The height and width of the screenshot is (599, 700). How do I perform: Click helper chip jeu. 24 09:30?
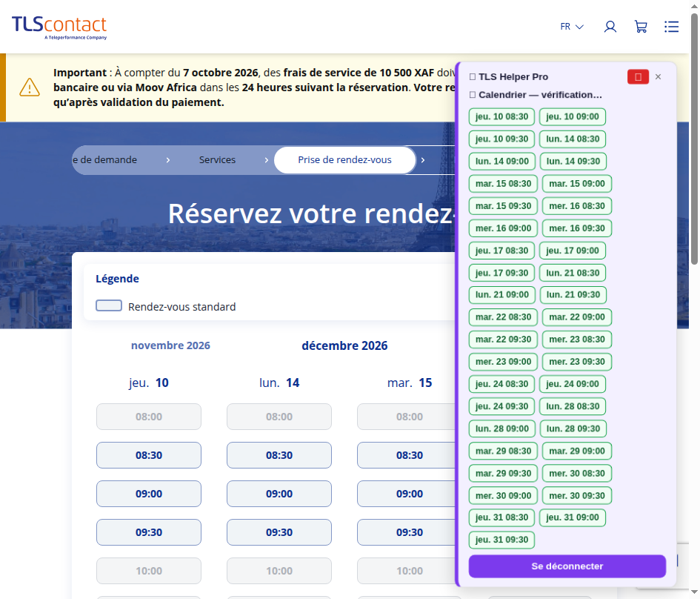click(x=501, y=406)
